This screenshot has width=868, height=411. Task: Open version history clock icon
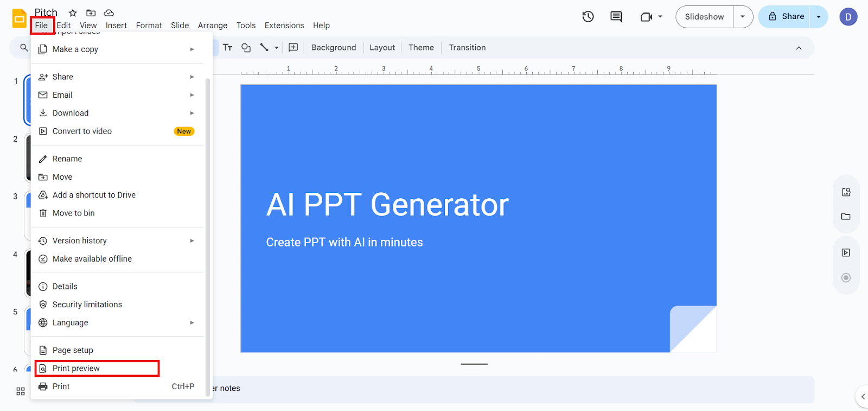(x=588, y=17)
